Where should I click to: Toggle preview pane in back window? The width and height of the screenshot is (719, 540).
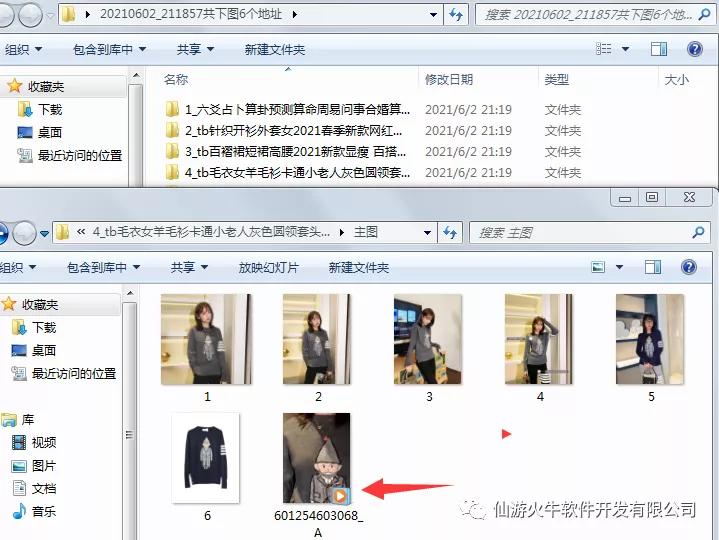659,49
